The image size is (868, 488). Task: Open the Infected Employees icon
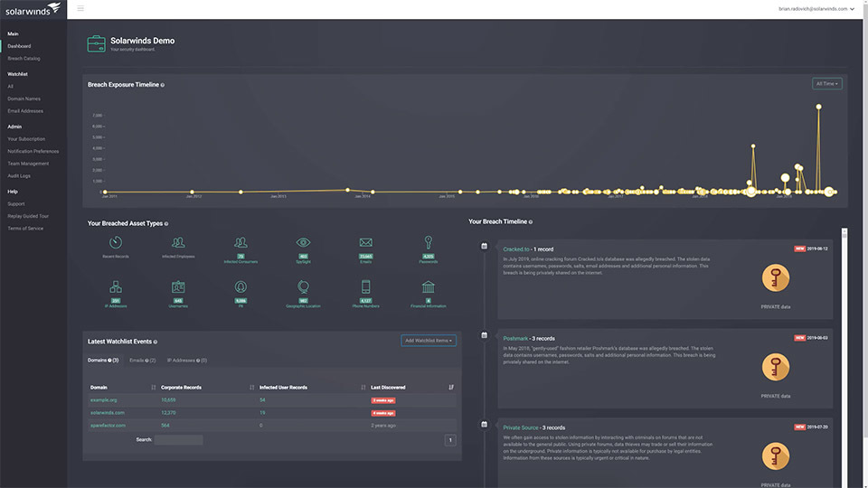[178, 242]
